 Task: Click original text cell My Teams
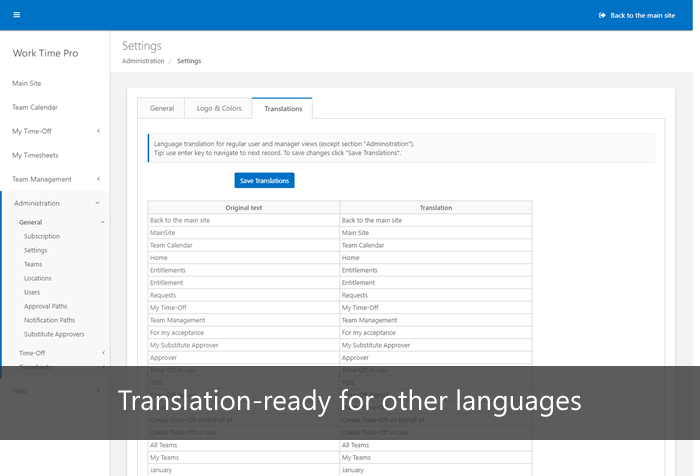click(244, 458)
